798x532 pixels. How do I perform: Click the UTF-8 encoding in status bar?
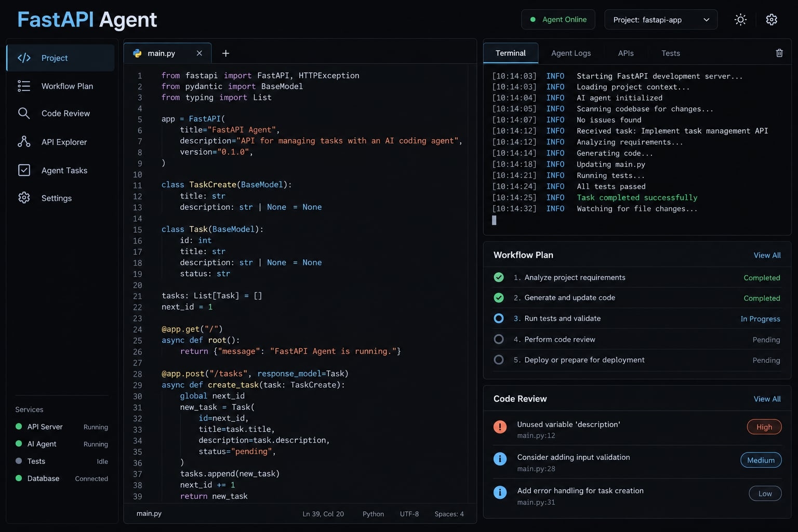[409, 514]
